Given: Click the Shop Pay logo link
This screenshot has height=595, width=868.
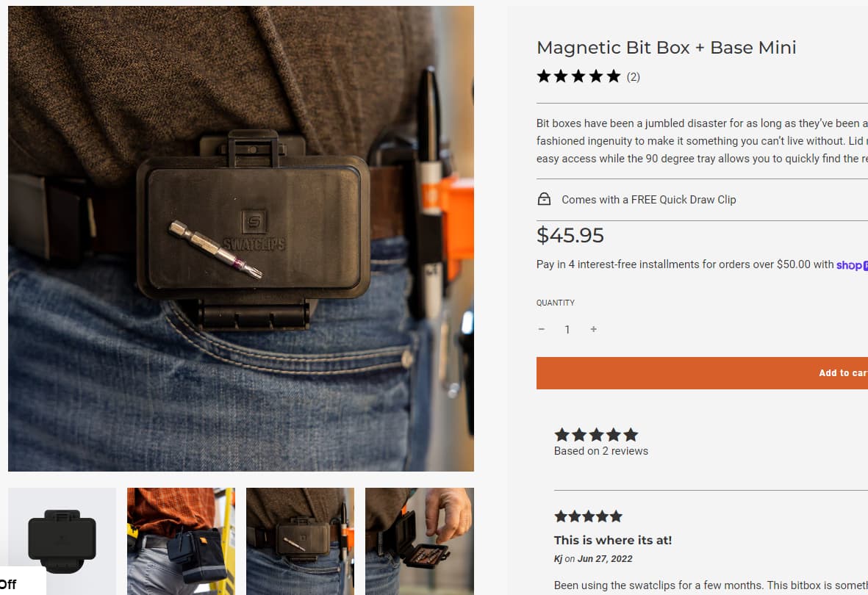Looking at the screenshot, I should pyautogui.click(x=852, y=265).
